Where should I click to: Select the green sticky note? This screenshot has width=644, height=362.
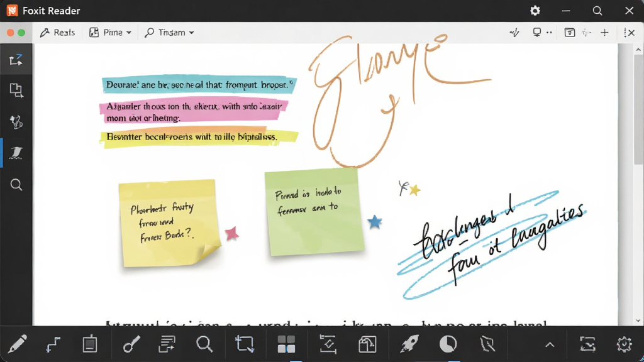tap(314, 212)
